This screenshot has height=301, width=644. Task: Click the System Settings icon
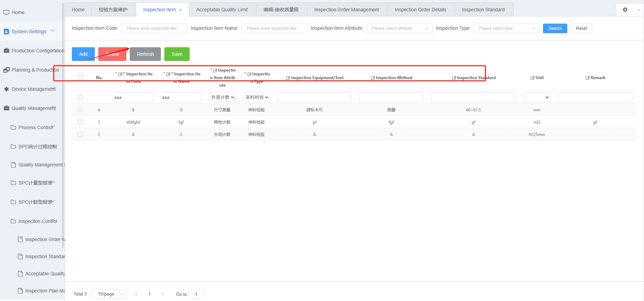pos(6,32)
